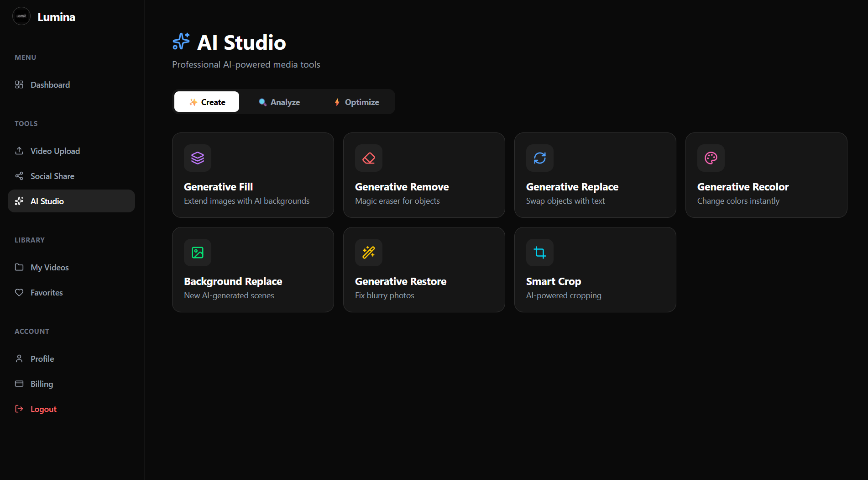Viewport: 868px width, 480px height.
Task: Open the Profile settings
Action: click(42, 359)
